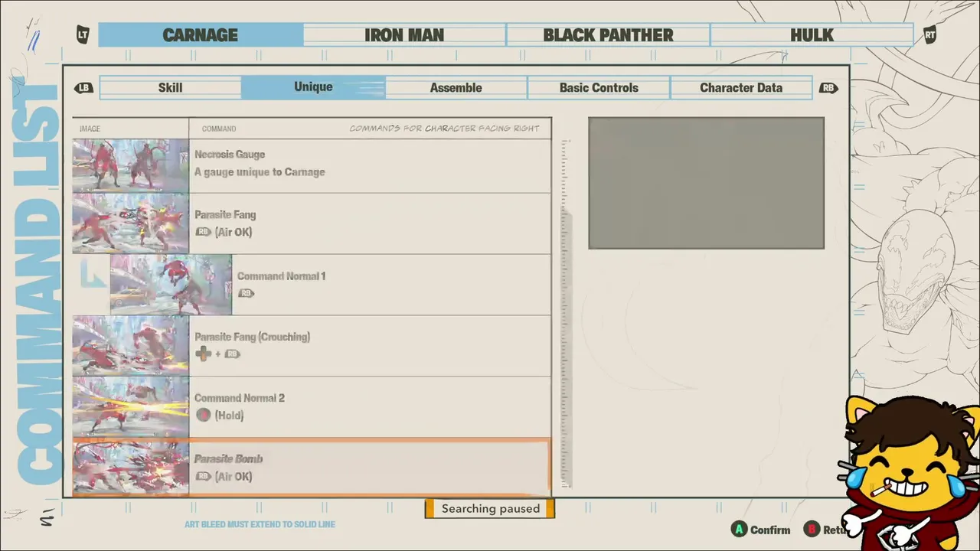Click the green A button icon

(739, 530)
